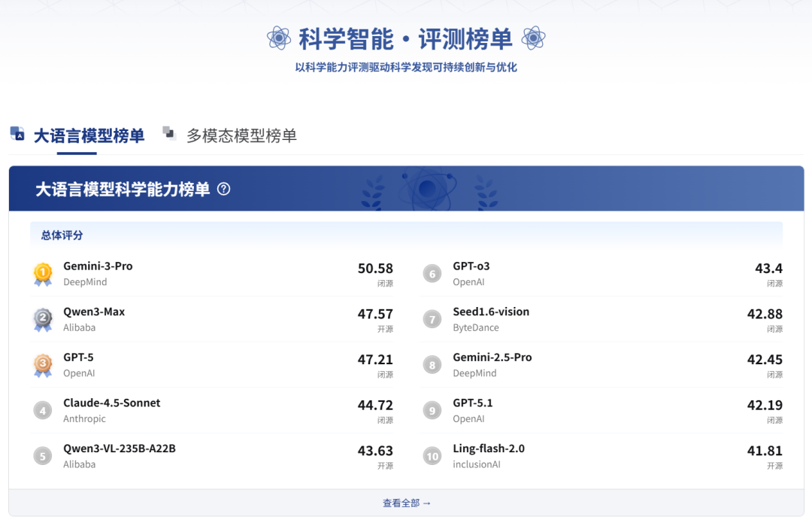Open the help icon beside 大语言模型科学能力榜单
This screenshot has width=812, height=526.
224,189
